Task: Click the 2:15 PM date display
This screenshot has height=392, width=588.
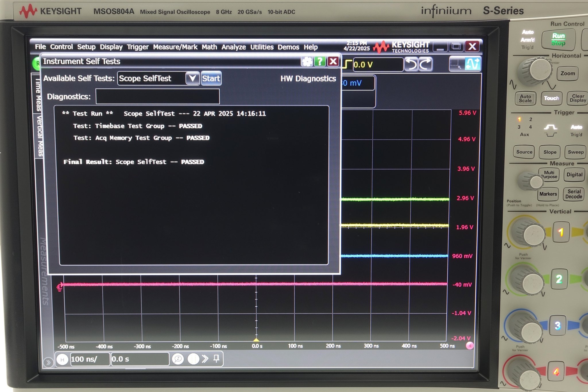Action: pyautogui.click(x=357, y=46)
